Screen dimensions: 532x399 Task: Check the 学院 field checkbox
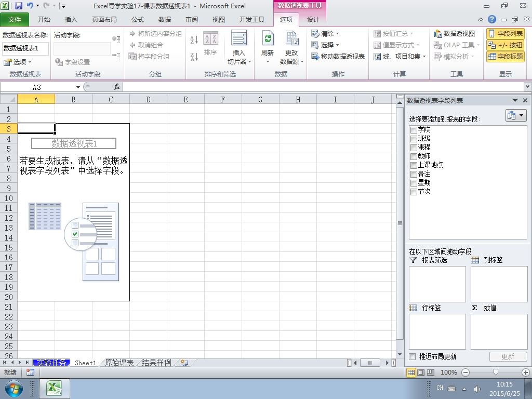point(414,130)
